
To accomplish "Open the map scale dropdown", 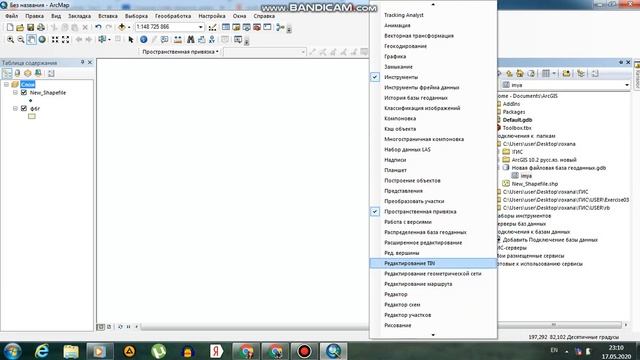I will tap(200, 27).
